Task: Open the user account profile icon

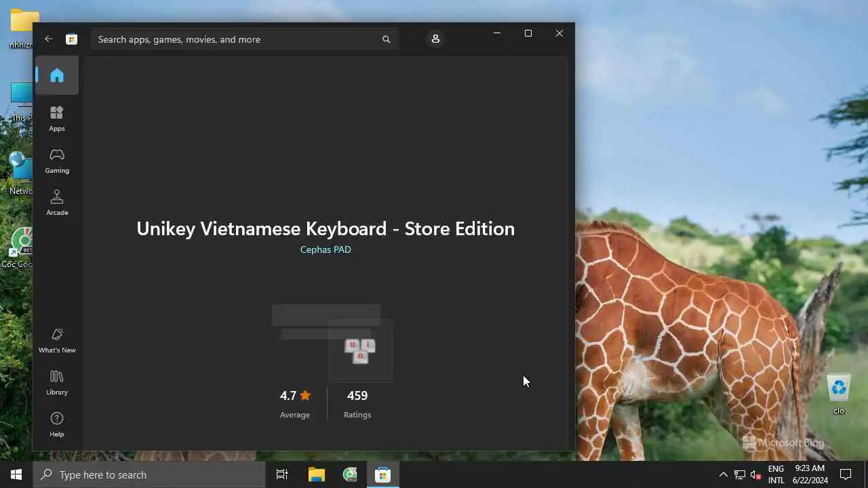Action: click(435, 39)
